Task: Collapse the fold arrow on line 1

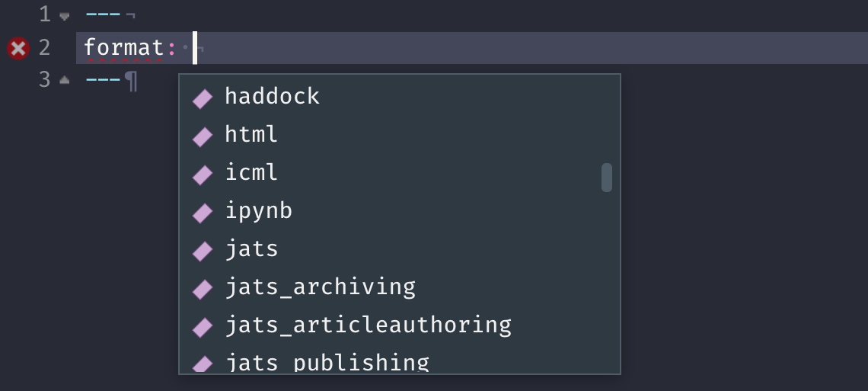Action: pos(65,16)
